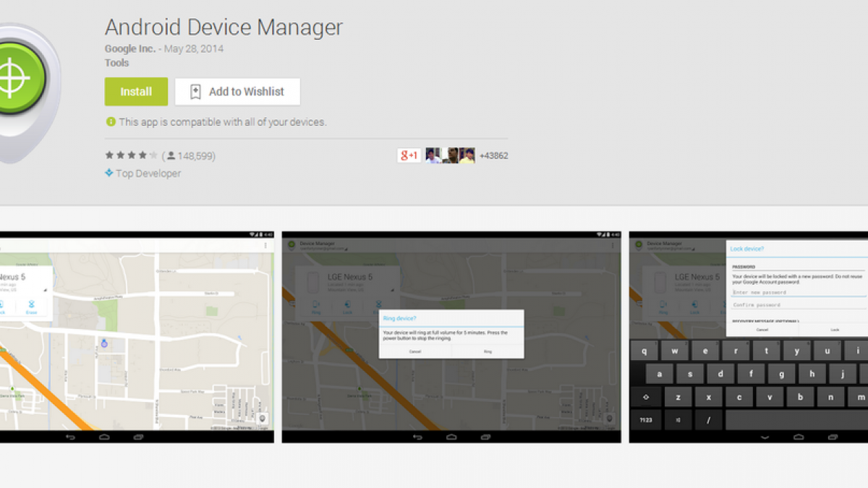Click Cancel in the Ring device dialog

click(x=414, y=351)
